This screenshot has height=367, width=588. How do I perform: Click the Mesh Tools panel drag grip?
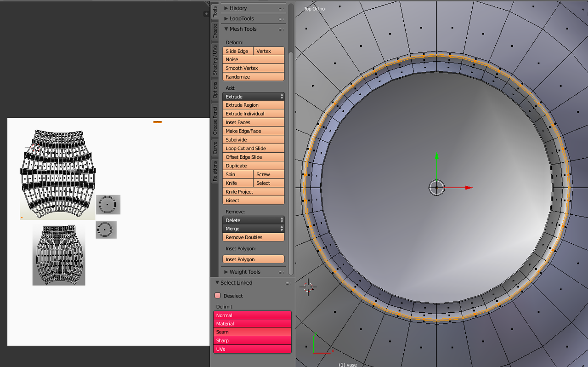point(281,29)
